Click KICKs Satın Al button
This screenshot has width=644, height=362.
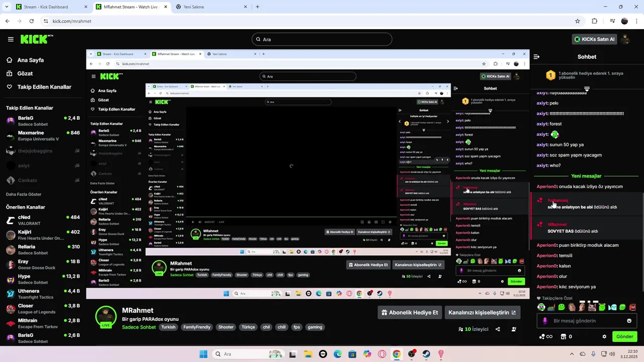pos(595,39)
